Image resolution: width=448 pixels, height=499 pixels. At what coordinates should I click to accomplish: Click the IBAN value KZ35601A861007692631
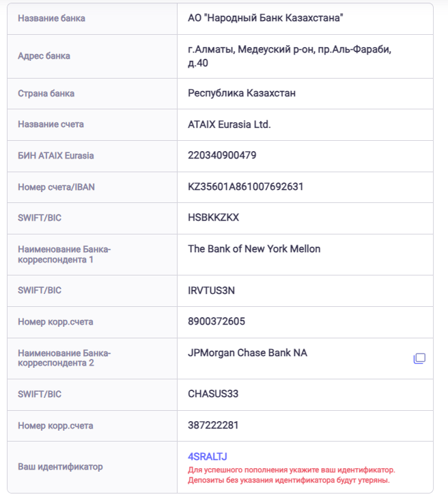click(245, 187)
